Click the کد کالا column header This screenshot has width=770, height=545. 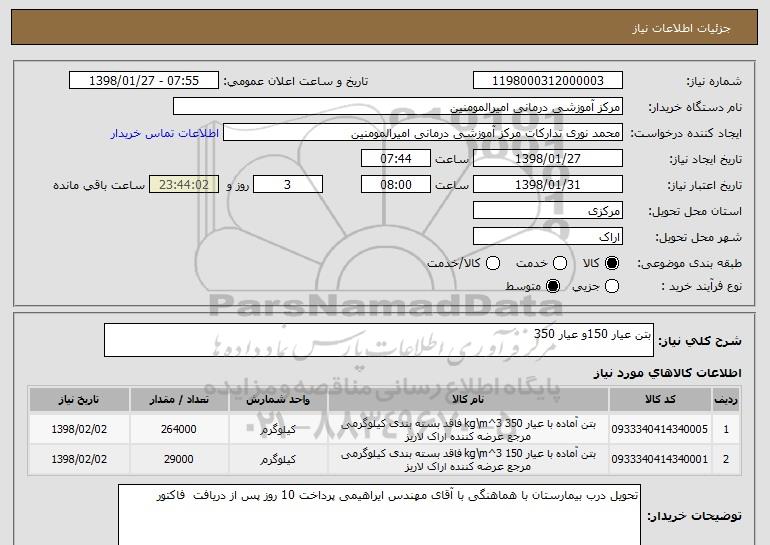[660, 399]
